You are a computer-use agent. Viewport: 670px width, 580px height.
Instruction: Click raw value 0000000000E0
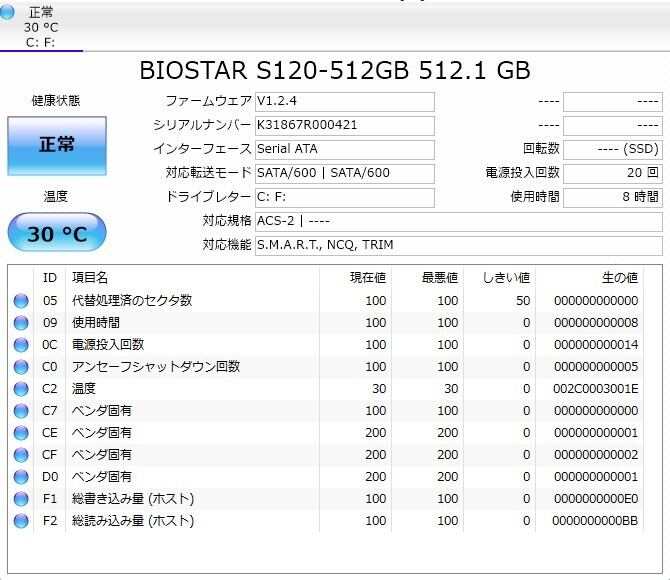pos(596,499)
